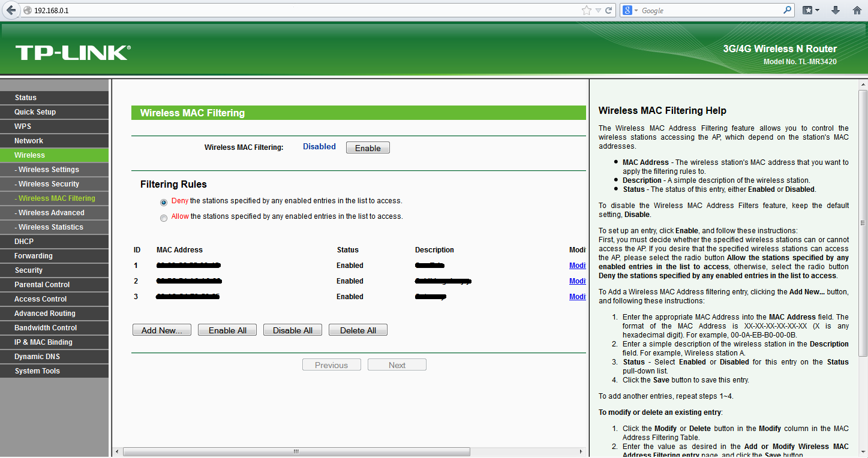Click the horizontal scrollbar's left arrow
Screen dimensions: 868x458
(x=117, y=452)
